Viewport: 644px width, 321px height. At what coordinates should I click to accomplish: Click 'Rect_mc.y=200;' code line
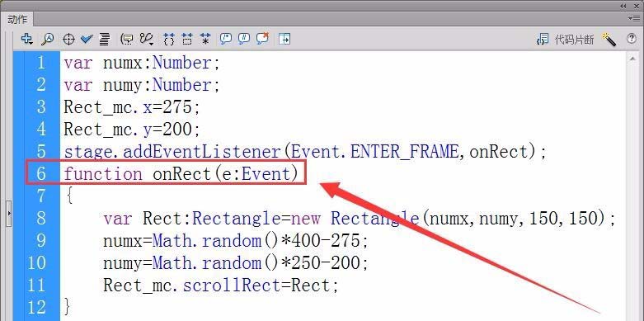132,130
